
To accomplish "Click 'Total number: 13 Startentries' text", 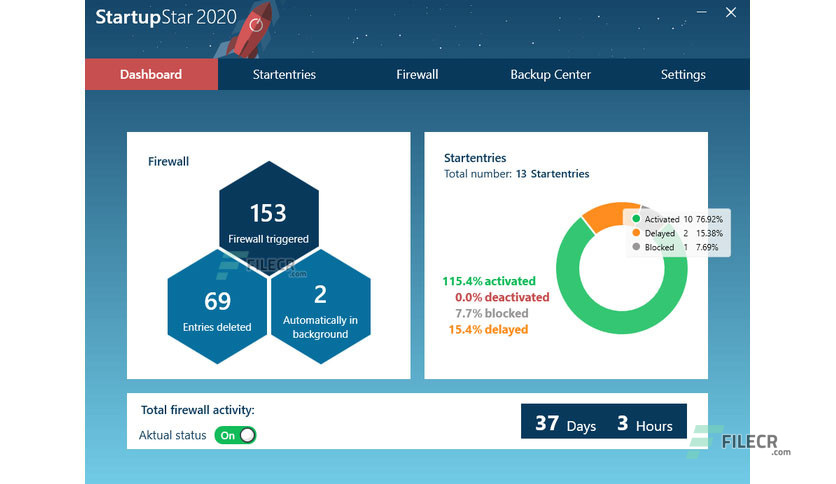I will point(517,174).
